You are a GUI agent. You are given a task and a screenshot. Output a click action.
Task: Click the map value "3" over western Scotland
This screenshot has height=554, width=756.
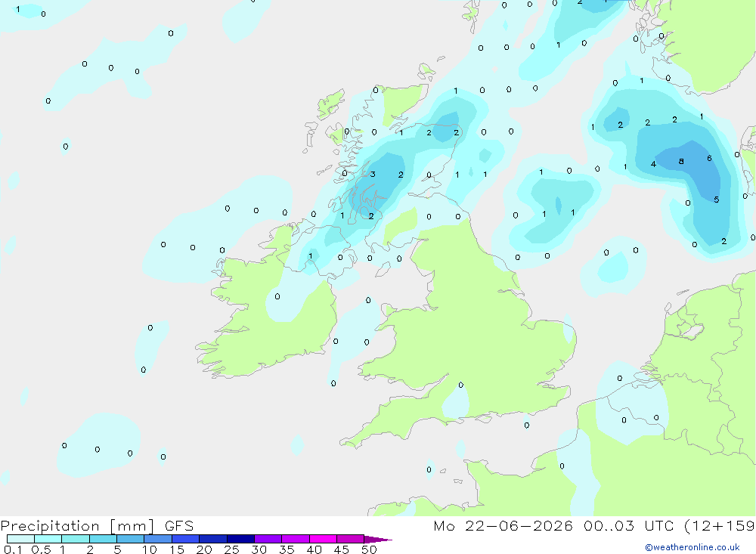point(373,175)
